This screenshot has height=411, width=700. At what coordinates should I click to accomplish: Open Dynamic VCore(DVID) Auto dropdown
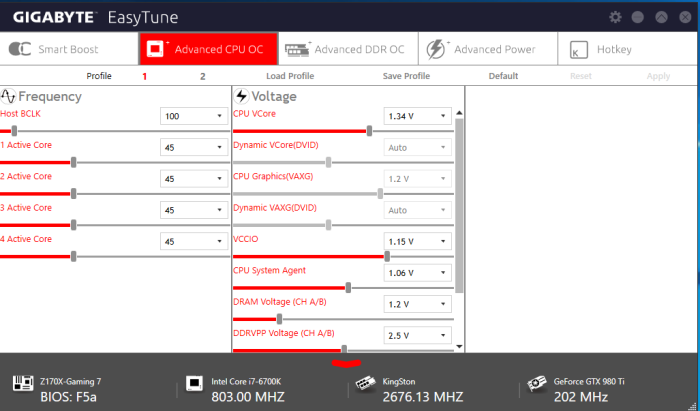[x=417, y=147]
